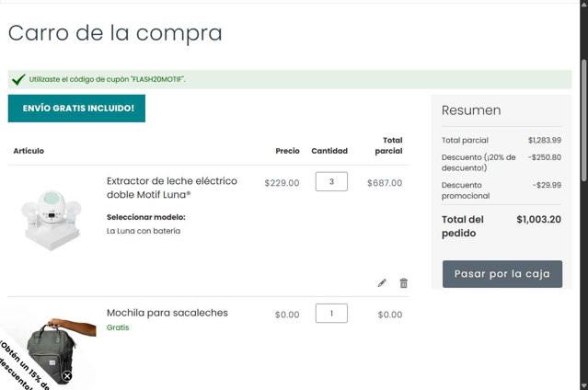Click the promotional discount value -$29.99
The height and width of the screenshot is (390, 588).
(547, 185)
